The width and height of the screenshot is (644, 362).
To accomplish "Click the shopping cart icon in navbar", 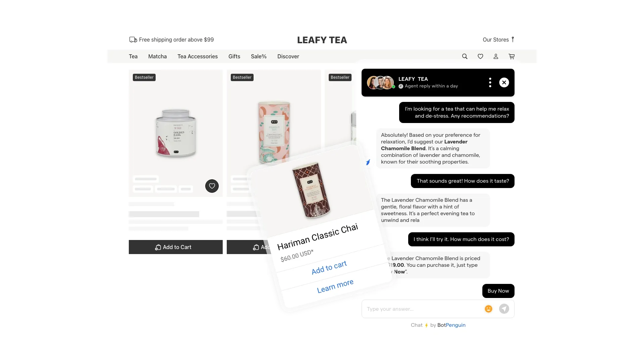I will (x=512, y=56).
